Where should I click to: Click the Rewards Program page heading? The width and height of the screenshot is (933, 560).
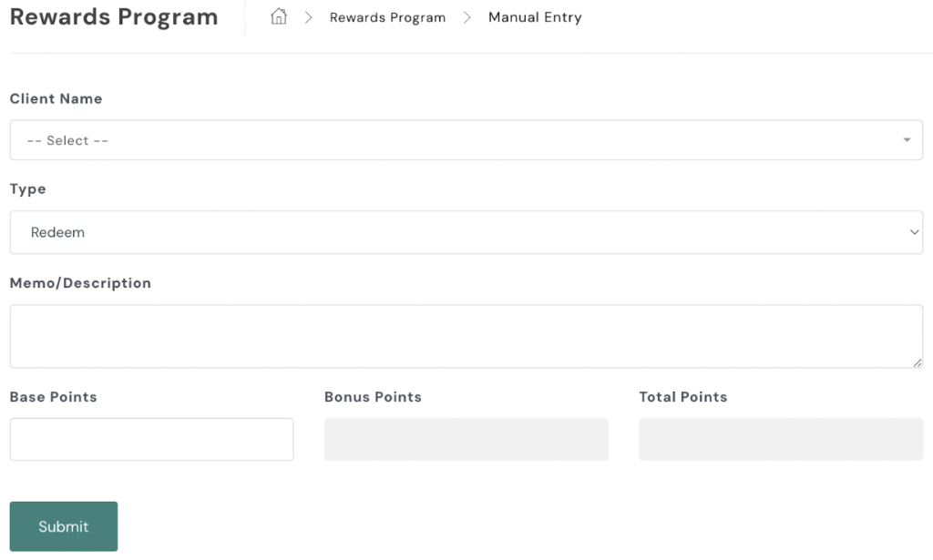tap(114, 17)
